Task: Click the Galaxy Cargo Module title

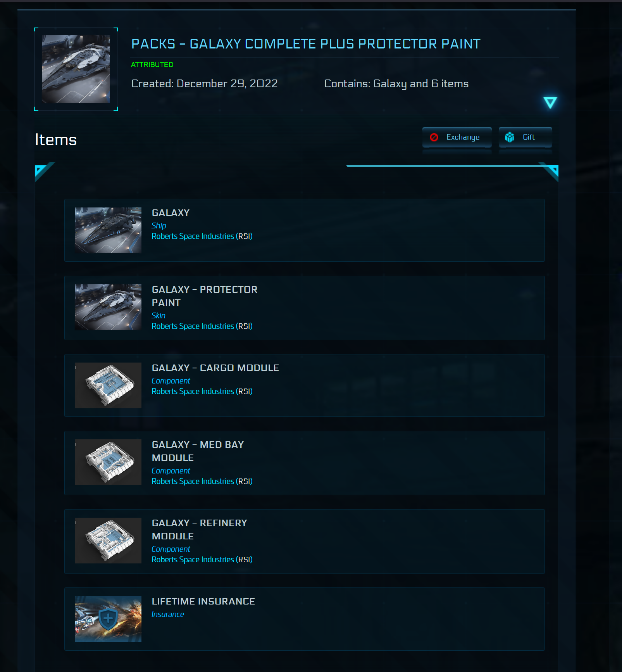Action: [215, 368]
